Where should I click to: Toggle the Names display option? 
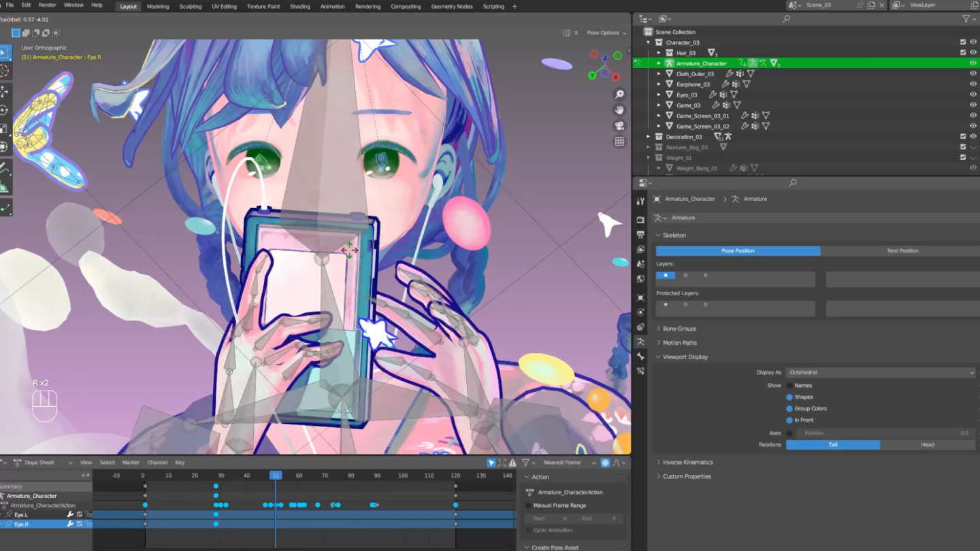pyautogui.click(x=789, y=386)
